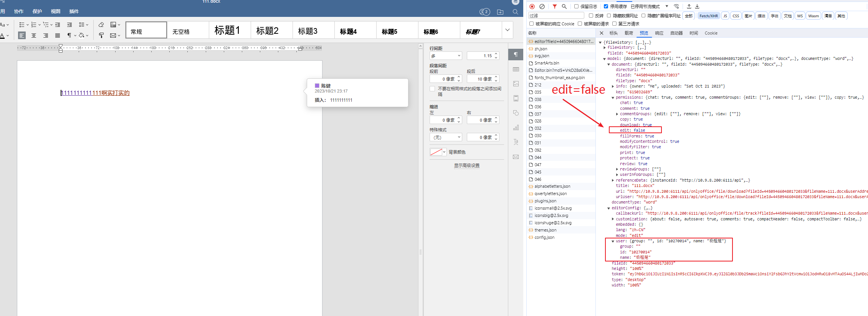Uncheck the 停用缓存 checkbox
The height and width of the screenshot is (316, 868).
click(606, 7)
